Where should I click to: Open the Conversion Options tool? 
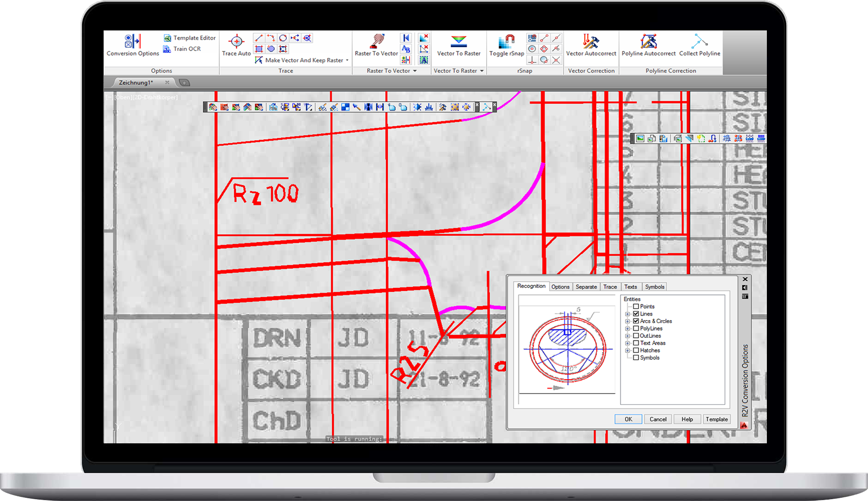click(133, 45)
